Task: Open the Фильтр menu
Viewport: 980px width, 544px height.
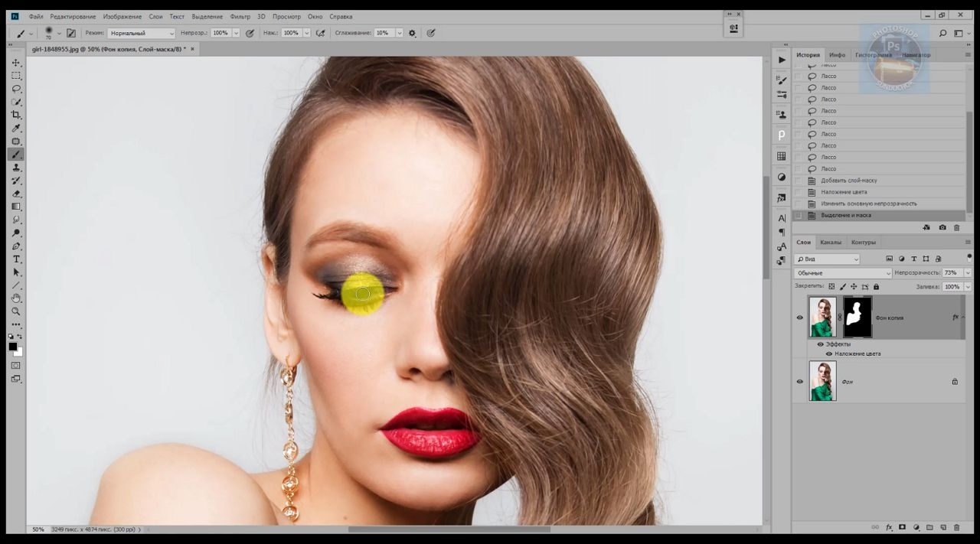Action: (x=240, y=16)
